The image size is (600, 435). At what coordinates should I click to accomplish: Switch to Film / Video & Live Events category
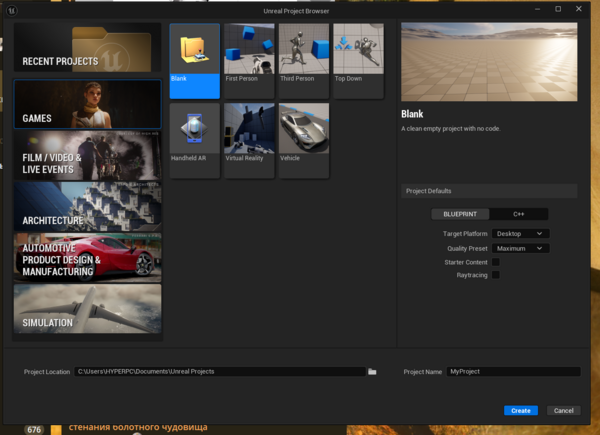(x=87, y=155)
